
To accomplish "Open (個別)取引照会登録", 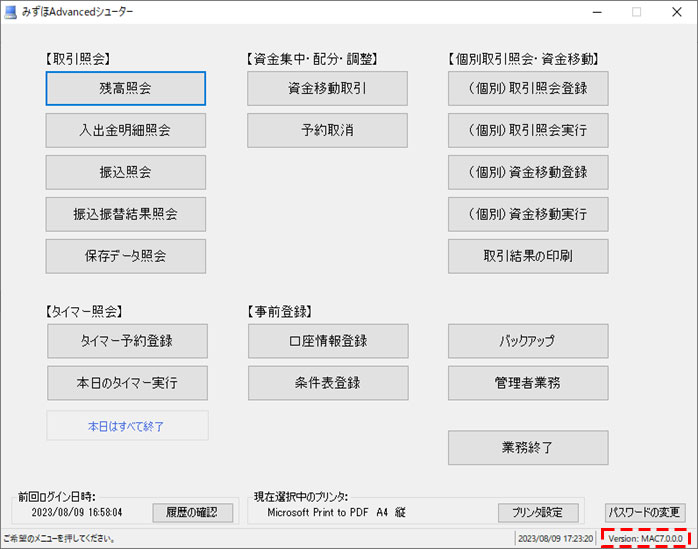I will (528, 88).
